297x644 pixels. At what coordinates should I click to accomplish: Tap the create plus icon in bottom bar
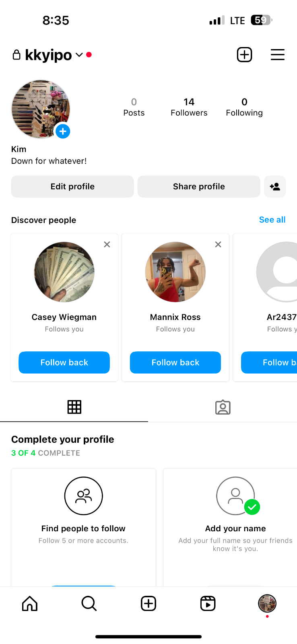click(x=148, y=603)
